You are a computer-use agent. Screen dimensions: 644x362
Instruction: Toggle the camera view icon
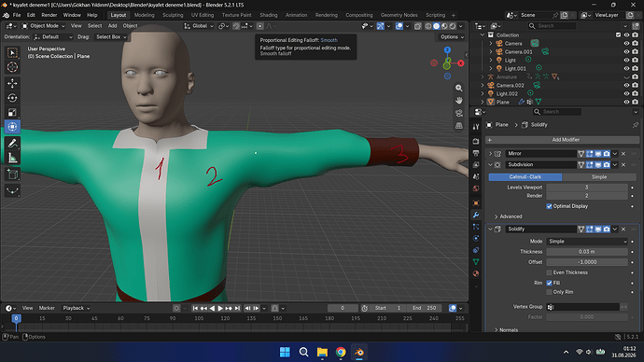[x=459, y=113]
